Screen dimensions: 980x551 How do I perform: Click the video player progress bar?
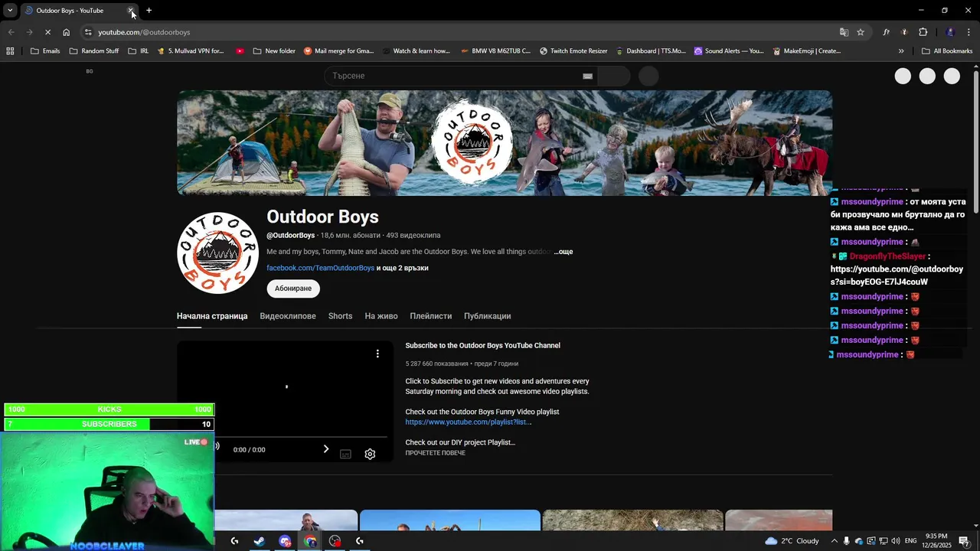coord(301,437)
